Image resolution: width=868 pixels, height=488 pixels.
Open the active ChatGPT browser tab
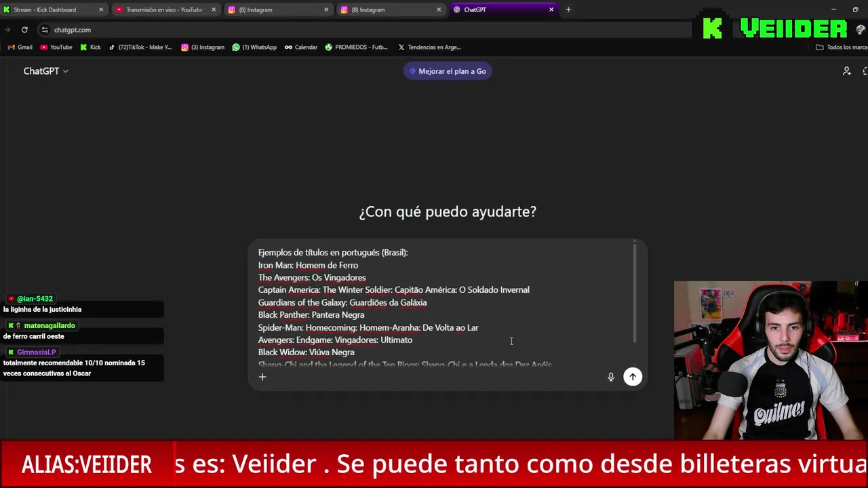504,9
